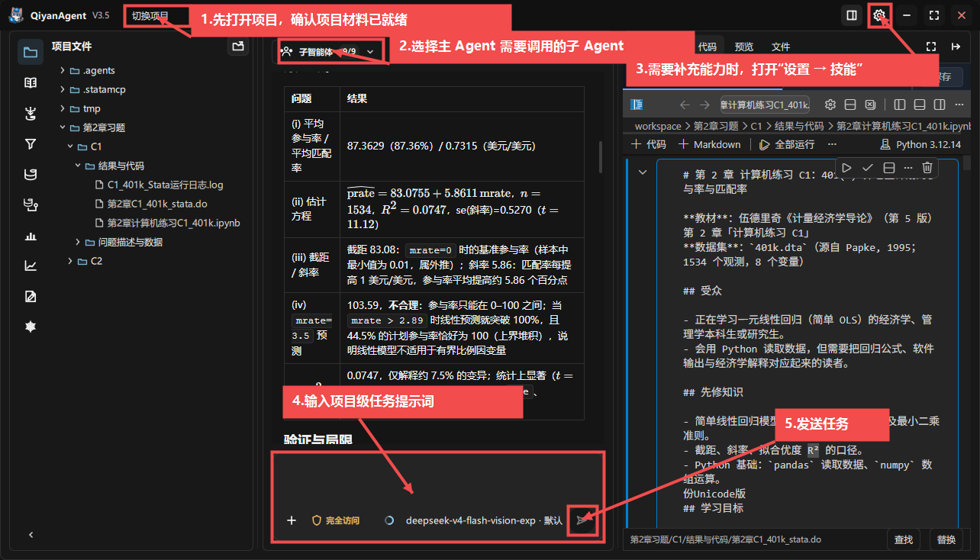
Task: Open the cell toolbar more-actions ellipsis
Action: (907, 167)
